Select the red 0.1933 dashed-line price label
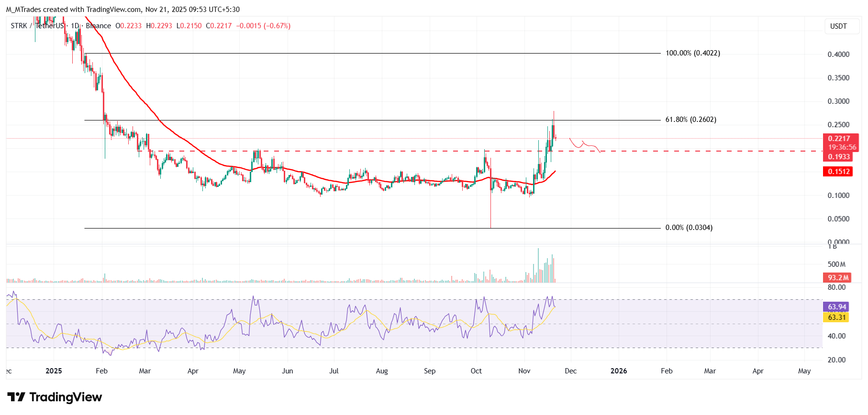 (x=839, y=157)
